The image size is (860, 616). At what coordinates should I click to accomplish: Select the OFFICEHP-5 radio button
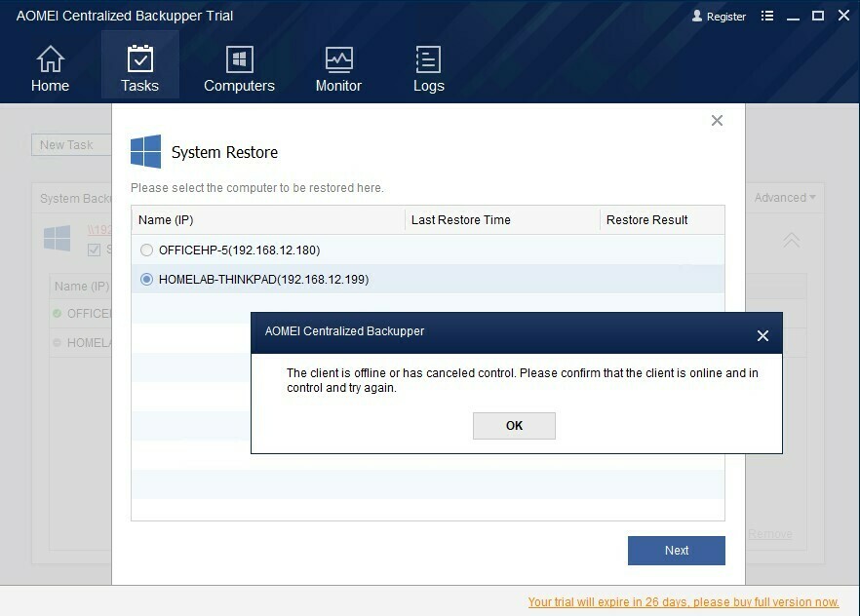(x=146, y=250)
